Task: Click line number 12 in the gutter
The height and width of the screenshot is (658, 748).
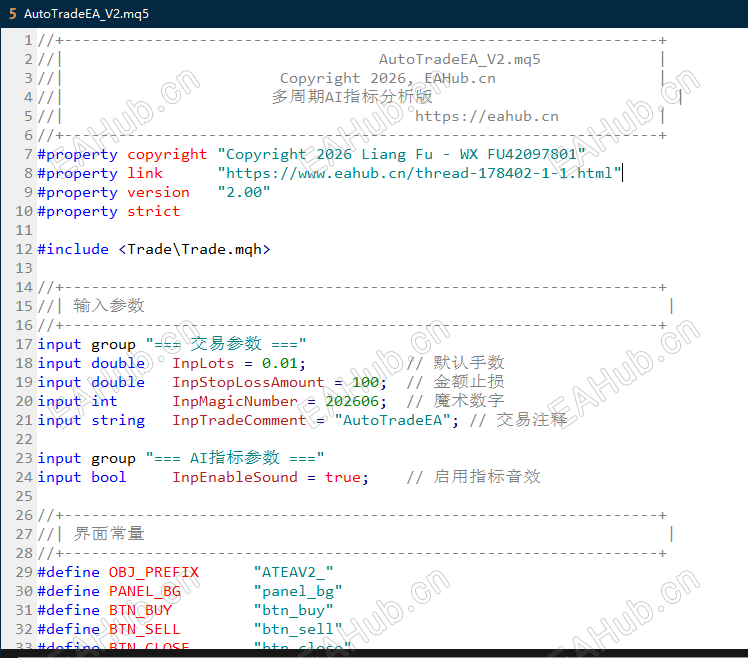Action: 24,249
